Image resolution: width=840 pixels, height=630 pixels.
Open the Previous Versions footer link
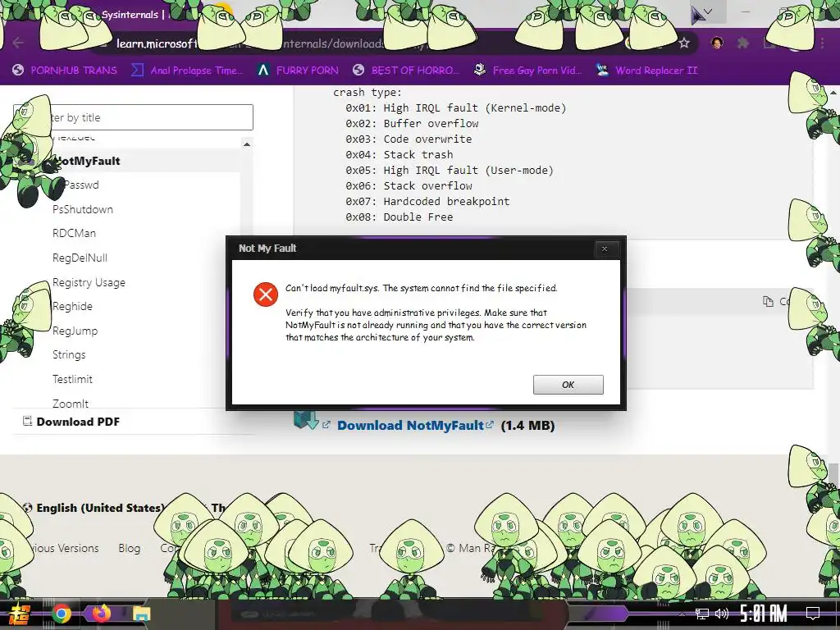tap(64, 548)
